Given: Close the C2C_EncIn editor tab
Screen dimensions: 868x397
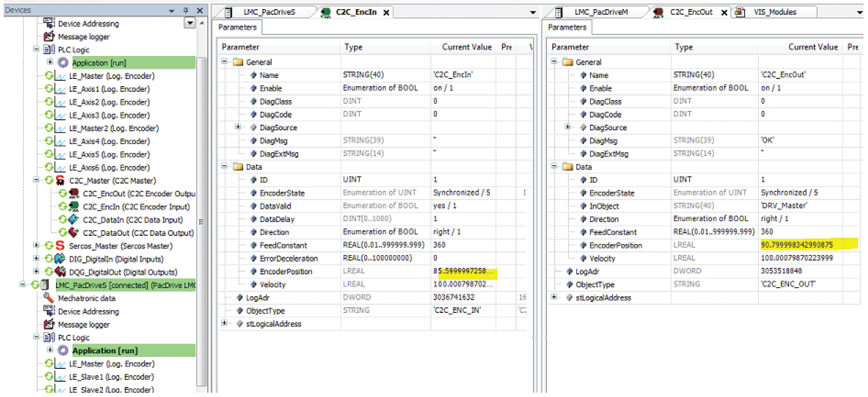Looking at the screenshot, I should [386, 13].
